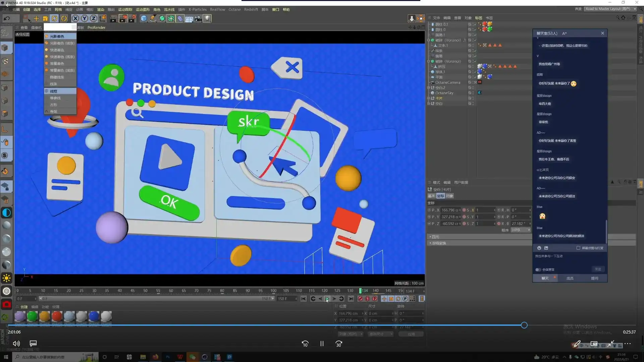Click the spline pen tool icon

[x=153, y=18]
